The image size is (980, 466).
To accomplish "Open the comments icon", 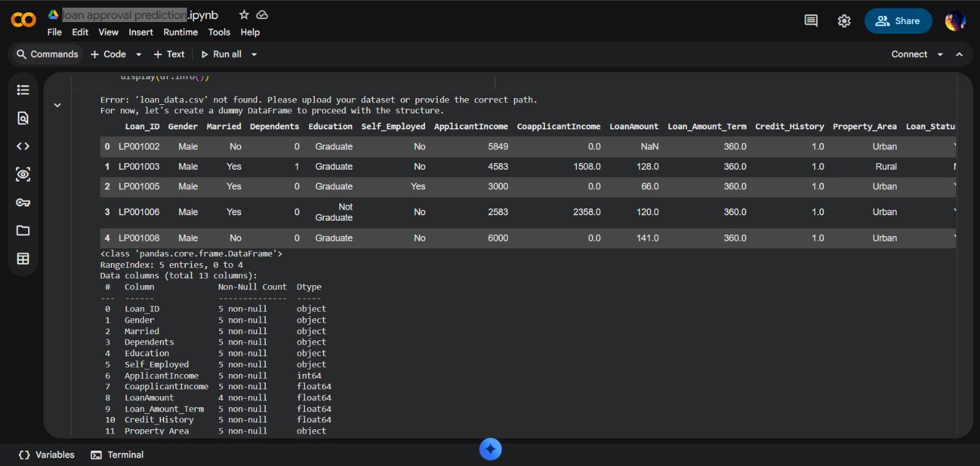I will pos(811,21).
